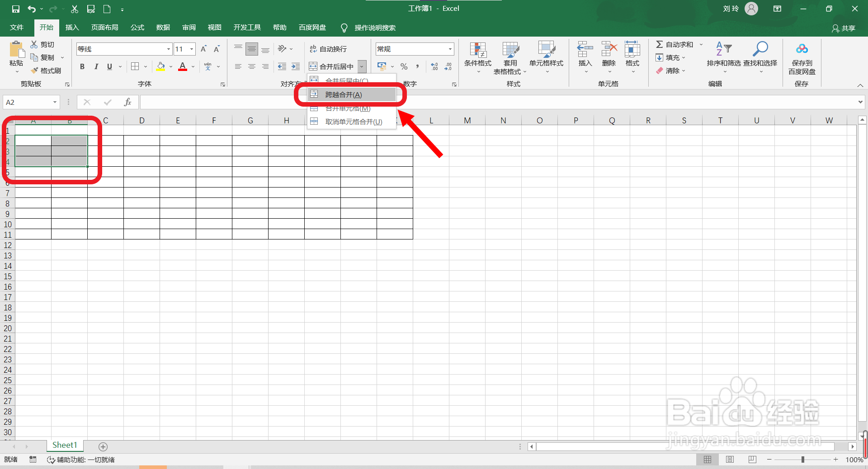
Task: Open 操作说明搜索 Tell Me search
Action: (368, 28)
